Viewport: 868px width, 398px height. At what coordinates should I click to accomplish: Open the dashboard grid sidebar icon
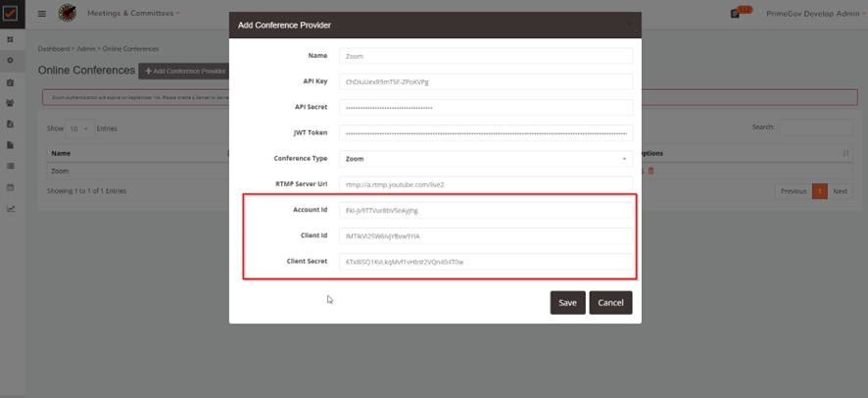click(x=10, y=39)
